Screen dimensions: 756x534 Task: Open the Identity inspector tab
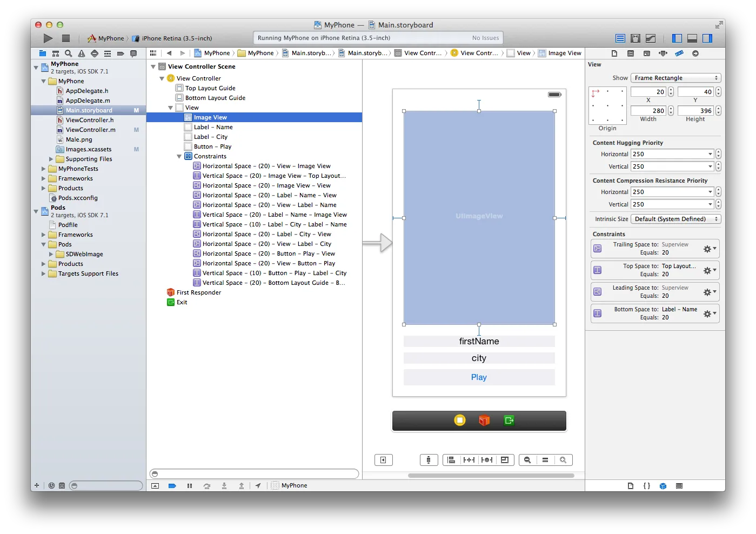pyautogui.click(x=647, y=54)
